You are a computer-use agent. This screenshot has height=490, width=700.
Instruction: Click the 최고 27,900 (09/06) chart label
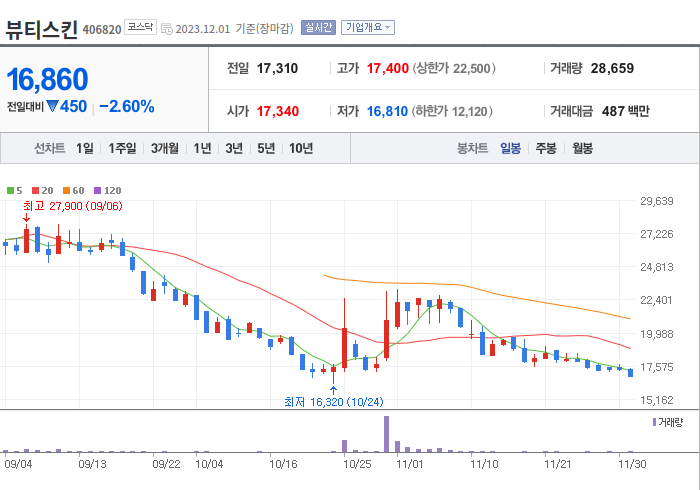pyautogui.click(x=73, y=206)
